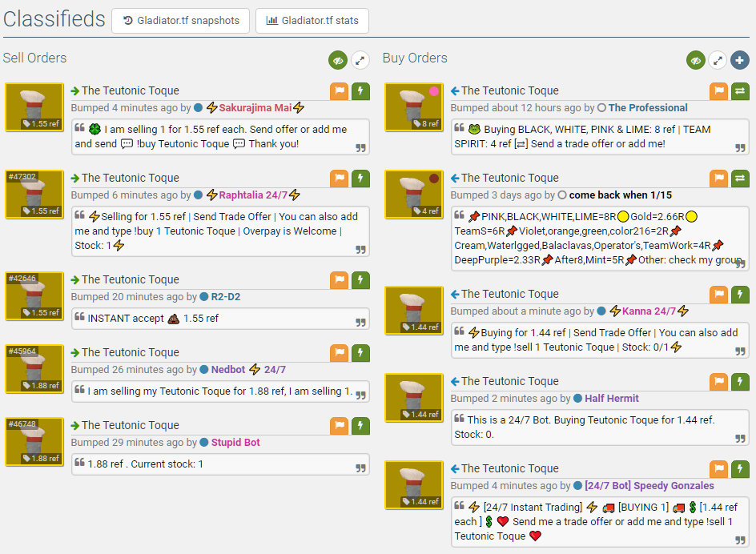Image resolution: width=756 pixels, height=554 pixels.
Task: Click lightning trade icon on Raphtalia listing
Action: click(360, 179)
